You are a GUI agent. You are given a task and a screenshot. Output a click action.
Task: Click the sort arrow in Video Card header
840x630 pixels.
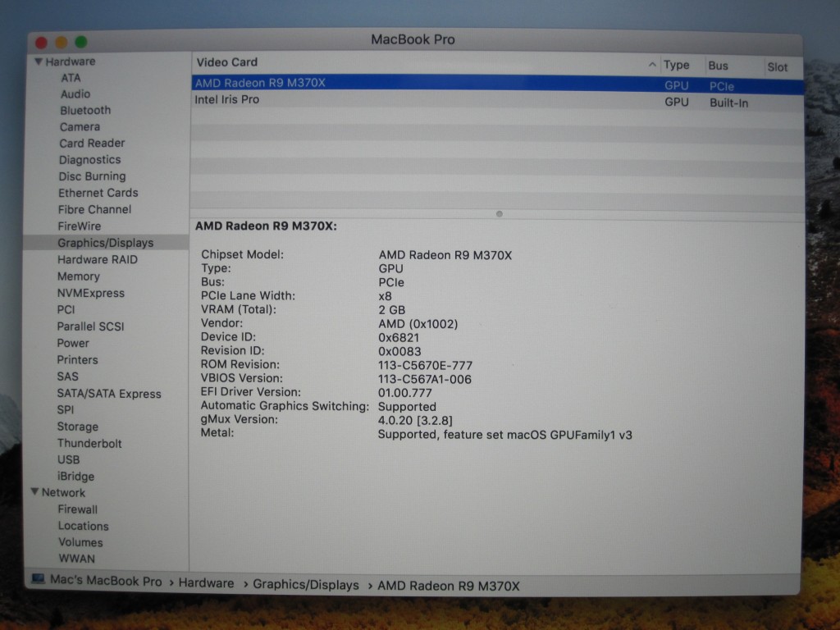pyautogui.click(x=652, y=65)
